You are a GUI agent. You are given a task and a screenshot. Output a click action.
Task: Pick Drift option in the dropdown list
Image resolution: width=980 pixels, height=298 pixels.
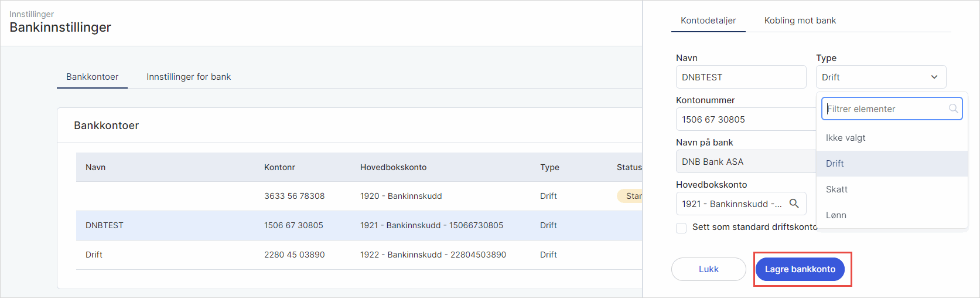pos(835,164)
